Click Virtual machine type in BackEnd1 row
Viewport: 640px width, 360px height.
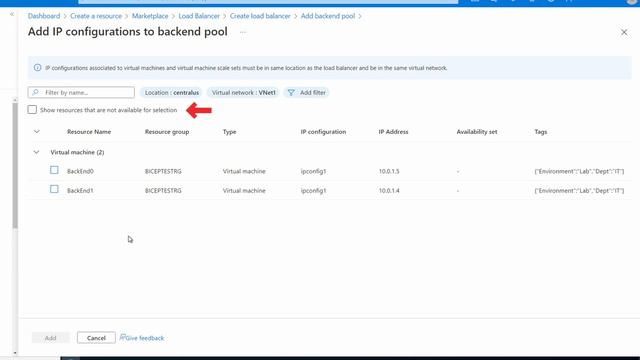(x=244, y=191)
